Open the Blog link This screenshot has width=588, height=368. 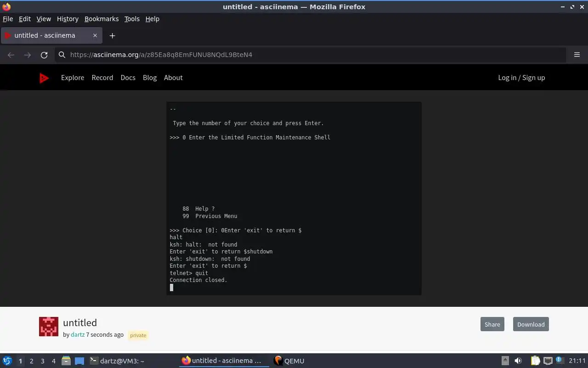pos(150,78)
